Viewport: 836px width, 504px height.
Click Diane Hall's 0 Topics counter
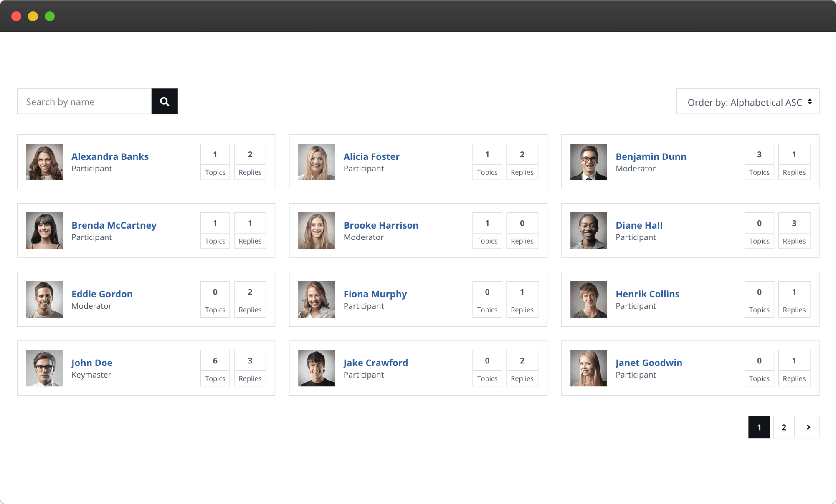[759, 231]
